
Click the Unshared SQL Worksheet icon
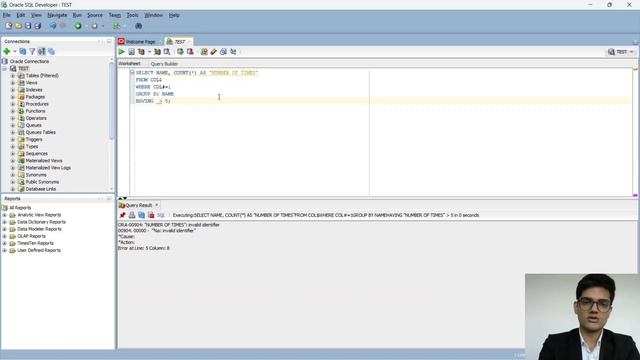[x=204, y=52]
